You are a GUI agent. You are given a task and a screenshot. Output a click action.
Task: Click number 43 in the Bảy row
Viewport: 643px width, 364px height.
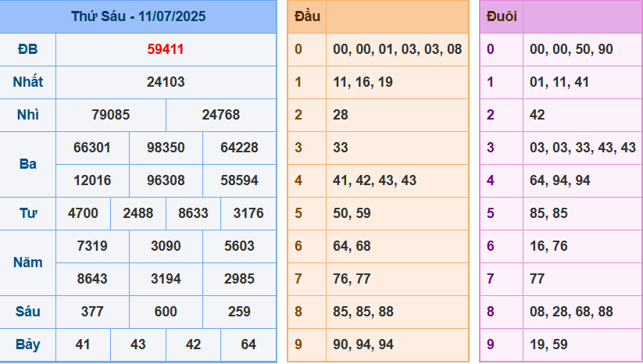(138, 344)
